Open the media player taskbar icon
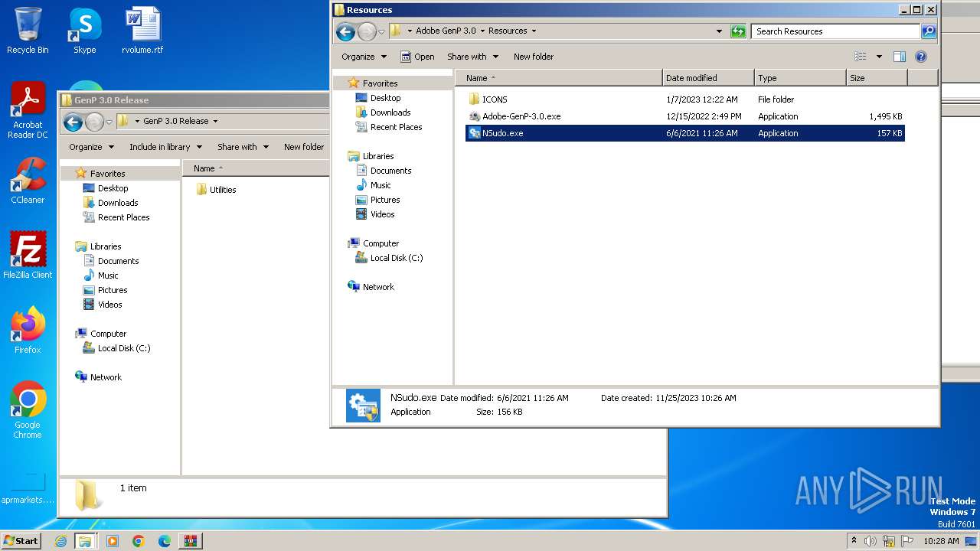 113,541
